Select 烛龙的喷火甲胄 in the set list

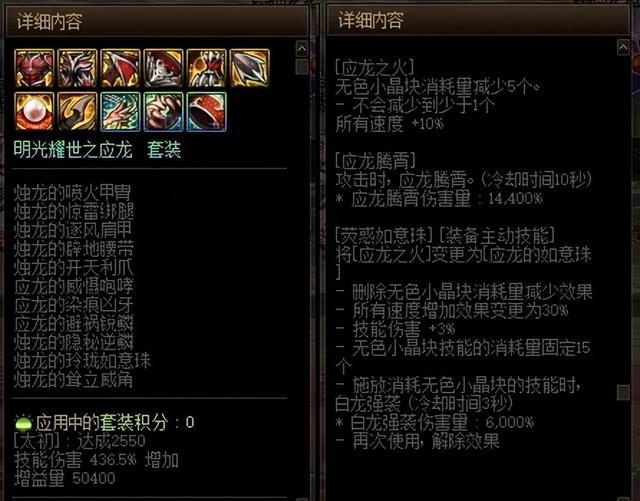(x=72, y=193)
